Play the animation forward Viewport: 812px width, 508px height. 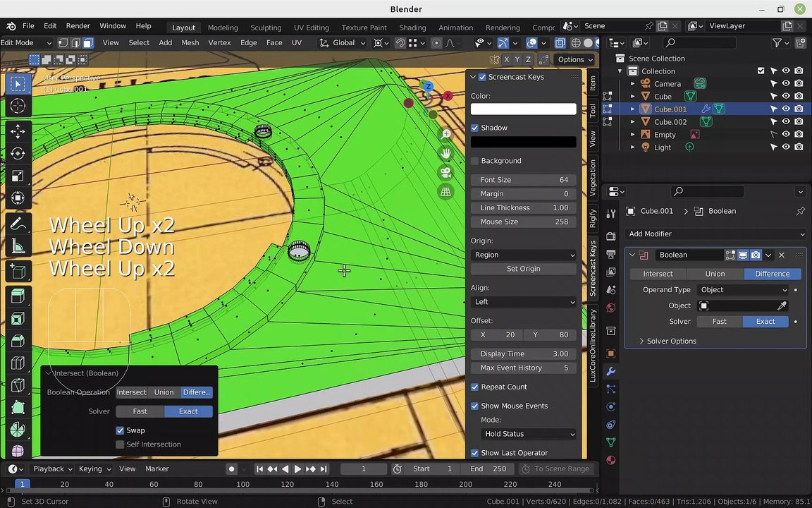(297, 469)
